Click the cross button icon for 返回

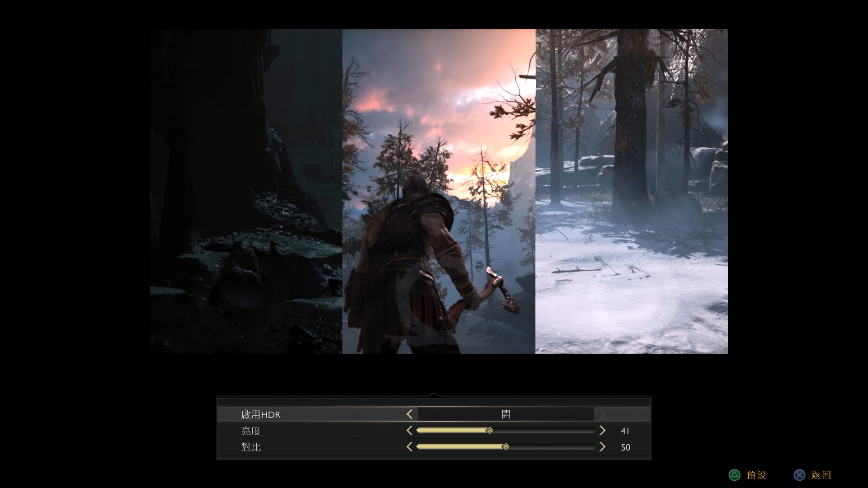click(x=799, y=475)
